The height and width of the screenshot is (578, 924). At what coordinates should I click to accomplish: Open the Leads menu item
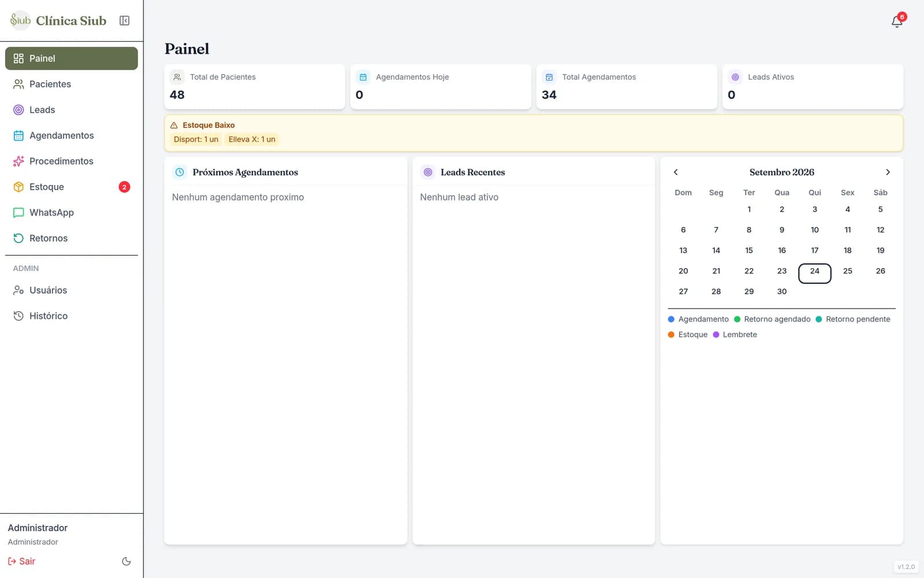click(72, 110)
